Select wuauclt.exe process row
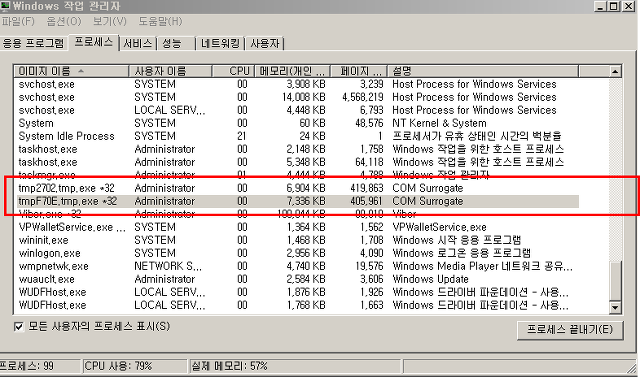This screenshot has width=640, height=377. click(x=298, y=279)
